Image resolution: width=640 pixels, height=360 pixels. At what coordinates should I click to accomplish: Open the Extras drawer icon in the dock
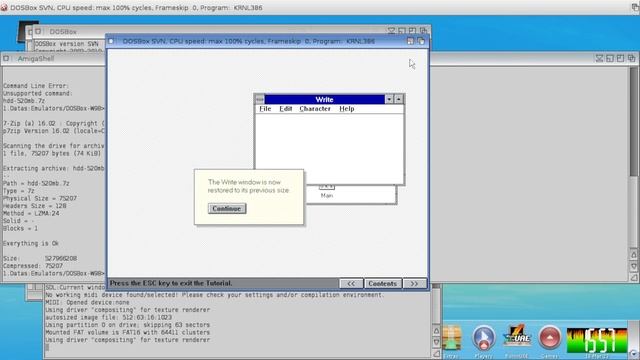pos(452,339)
